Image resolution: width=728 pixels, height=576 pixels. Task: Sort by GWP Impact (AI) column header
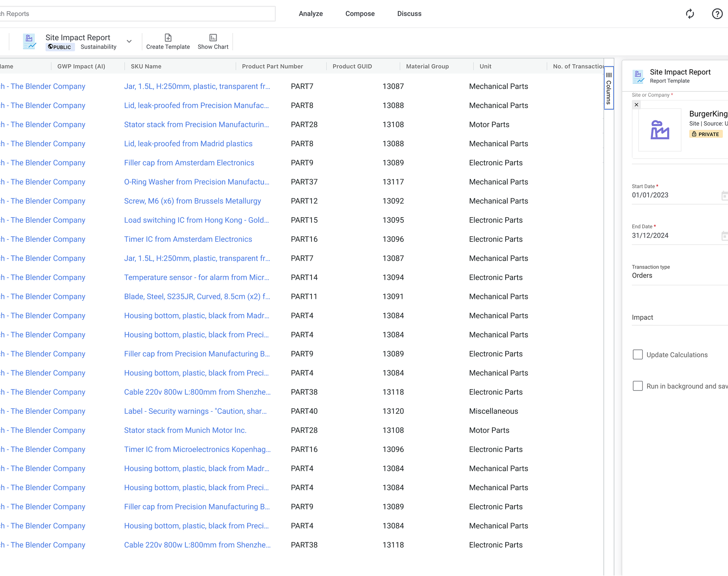coord(81,66)
